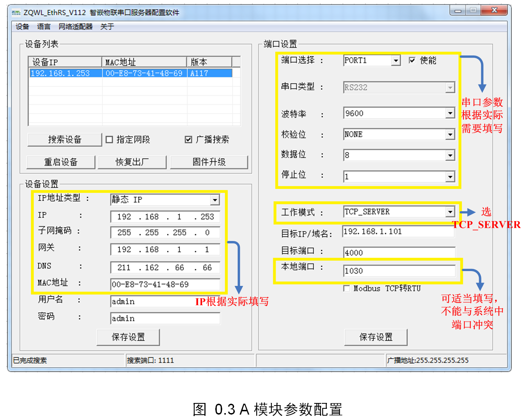Image resolution: width=527 pixels, height=420 pixels.
Task: Click the 固件升级 button
Action: 209,162
